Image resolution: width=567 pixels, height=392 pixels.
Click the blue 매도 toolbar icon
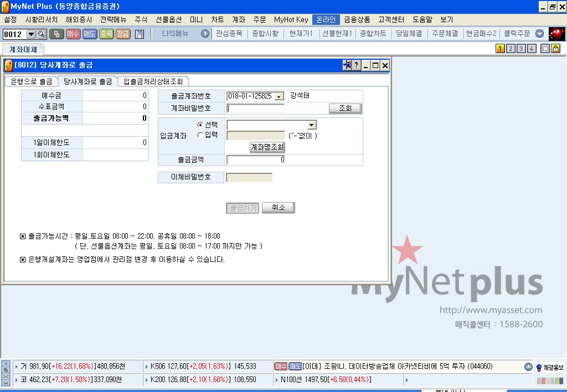tap(89, 34)
